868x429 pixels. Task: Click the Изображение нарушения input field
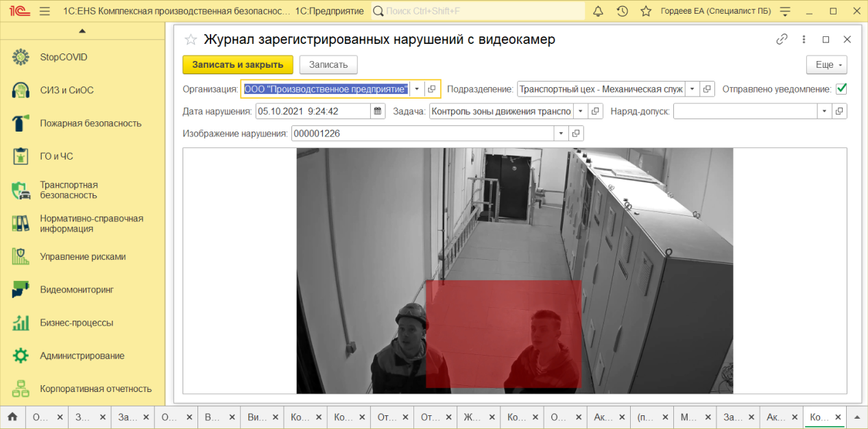click(422, 134)
